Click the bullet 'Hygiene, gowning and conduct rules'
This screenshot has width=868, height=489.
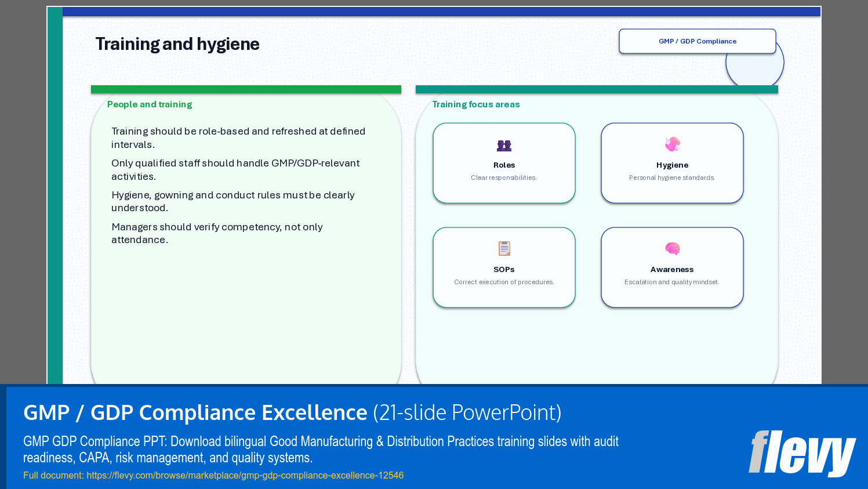233,201
